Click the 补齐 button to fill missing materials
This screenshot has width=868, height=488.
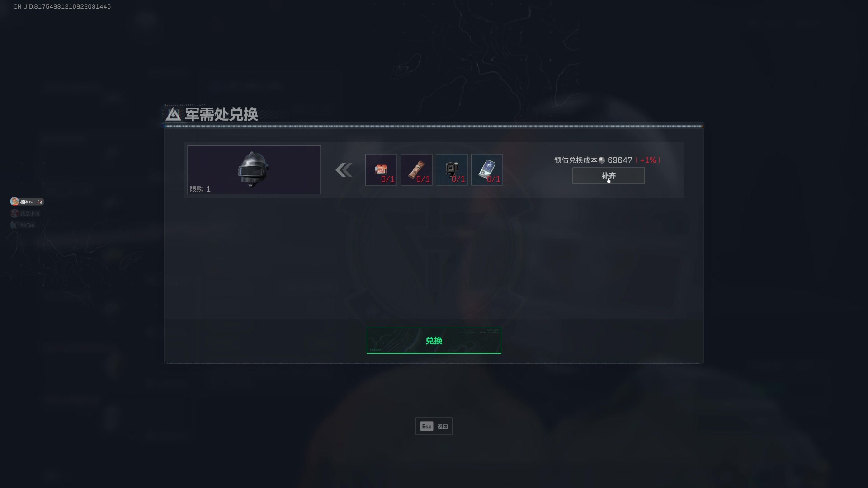pos(609,176)
